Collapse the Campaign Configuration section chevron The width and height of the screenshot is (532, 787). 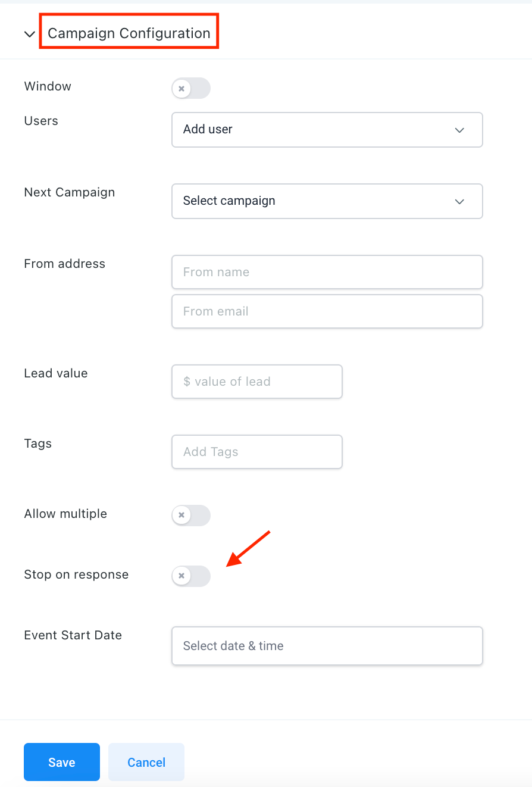tap(29, 34)
